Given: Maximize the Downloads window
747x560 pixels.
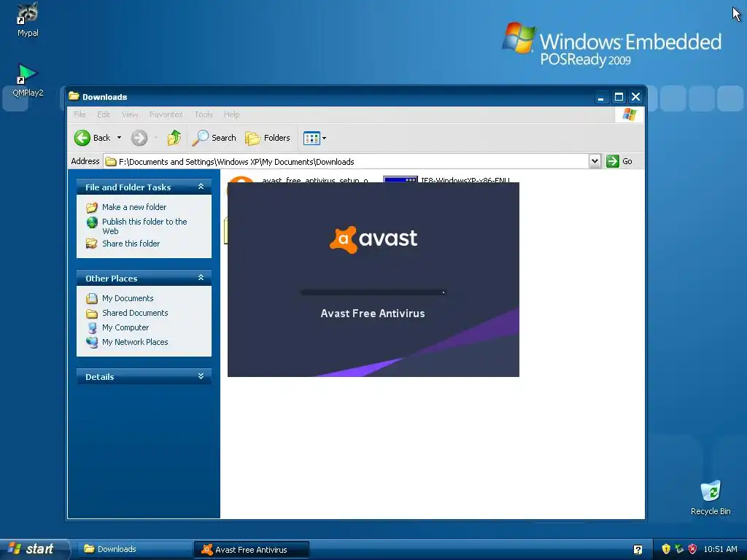Looking at the screenshot, I should [x=619, y=97].
